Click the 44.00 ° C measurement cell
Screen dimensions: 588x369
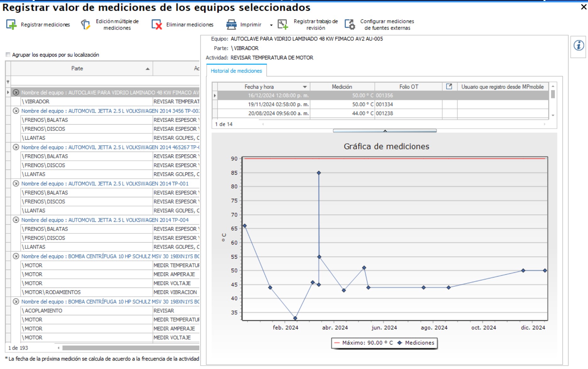coord(342,113)
